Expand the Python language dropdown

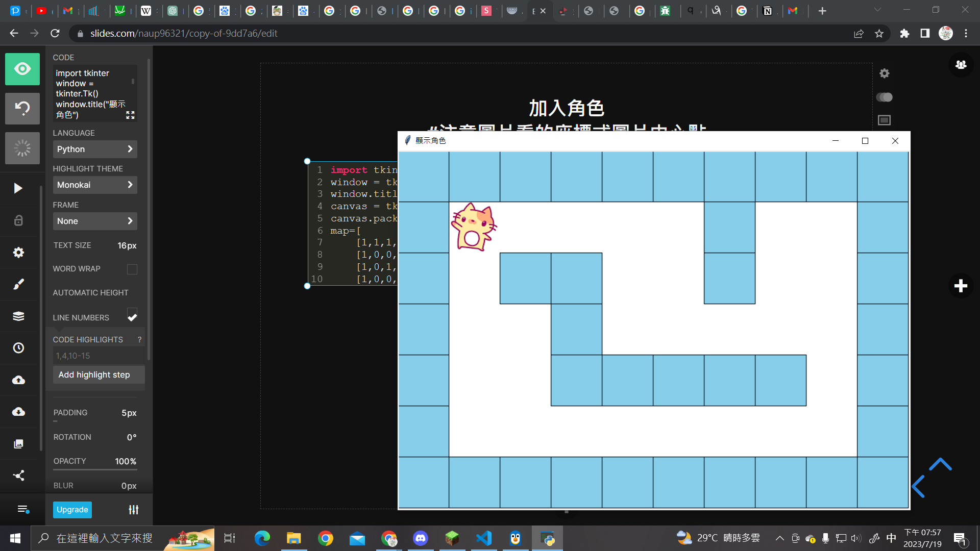pos(95,149)
